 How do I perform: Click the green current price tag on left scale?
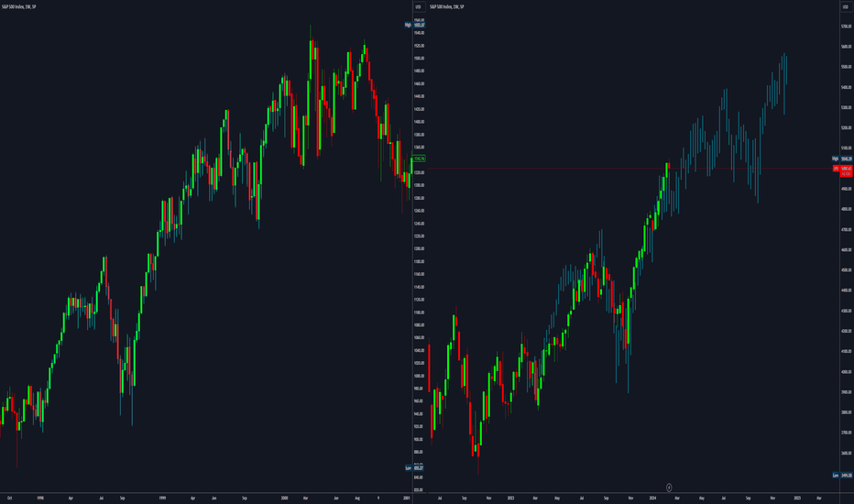pyautogui.click(x=419, y=159)
